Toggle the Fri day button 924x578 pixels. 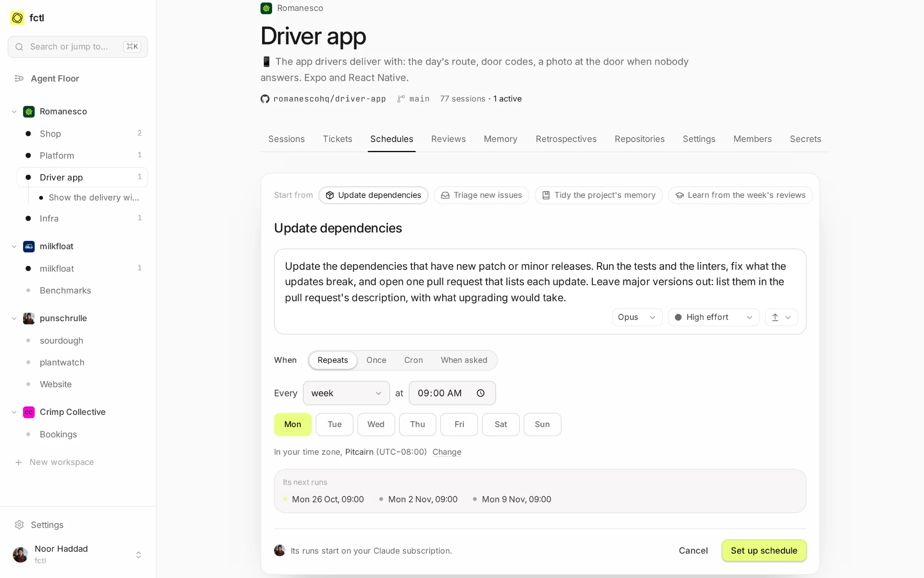tap(459, 424)
